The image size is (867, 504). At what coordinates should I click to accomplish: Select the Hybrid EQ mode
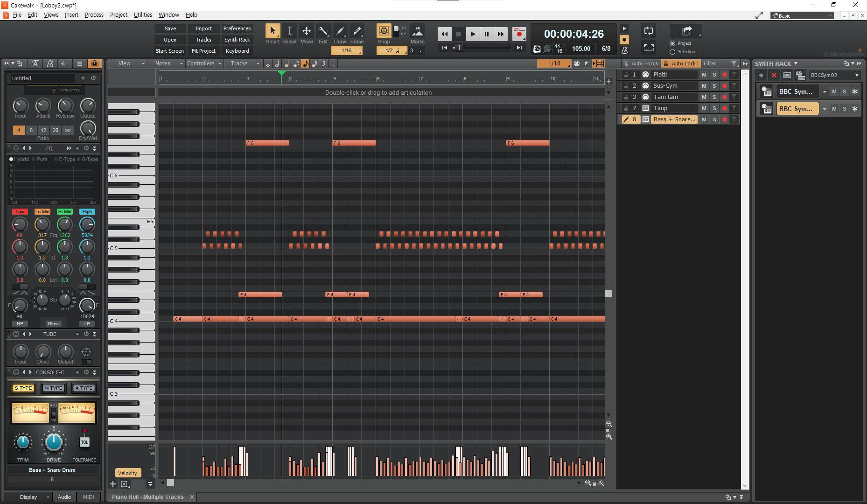coord(19,159)
